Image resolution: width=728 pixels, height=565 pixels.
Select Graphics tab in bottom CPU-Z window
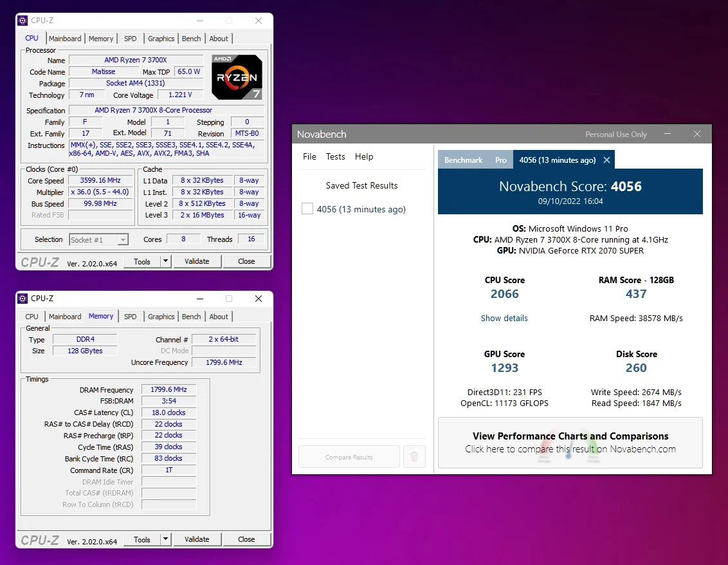161,317
